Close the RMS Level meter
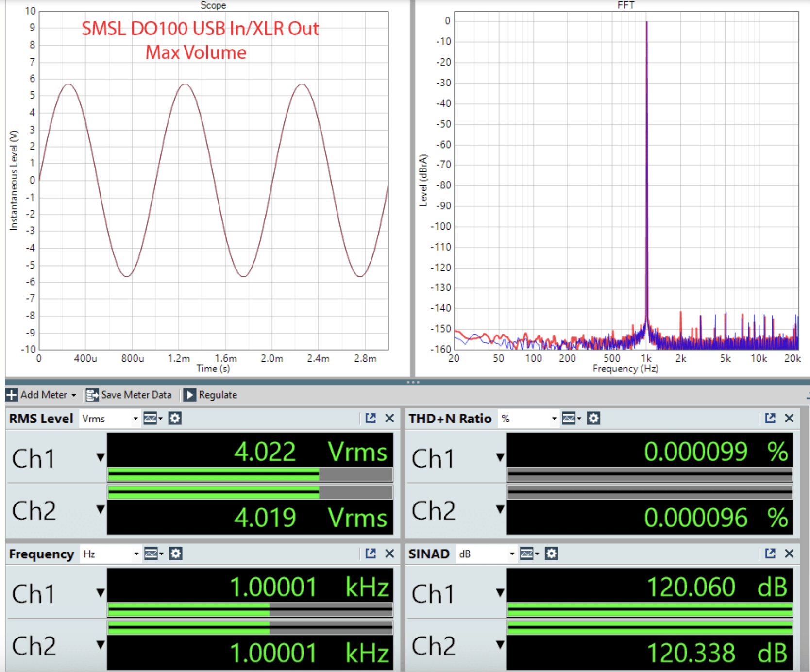Viewport: 810px width, 672px height. [389, 418]
